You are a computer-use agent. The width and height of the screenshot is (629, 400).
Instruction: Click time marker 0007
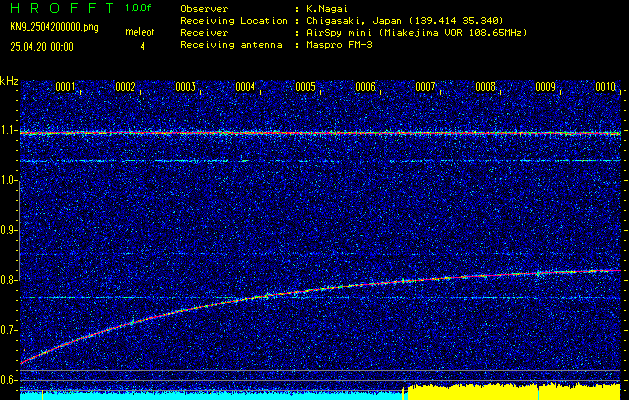pyautogui.click(x=425, y=87)
